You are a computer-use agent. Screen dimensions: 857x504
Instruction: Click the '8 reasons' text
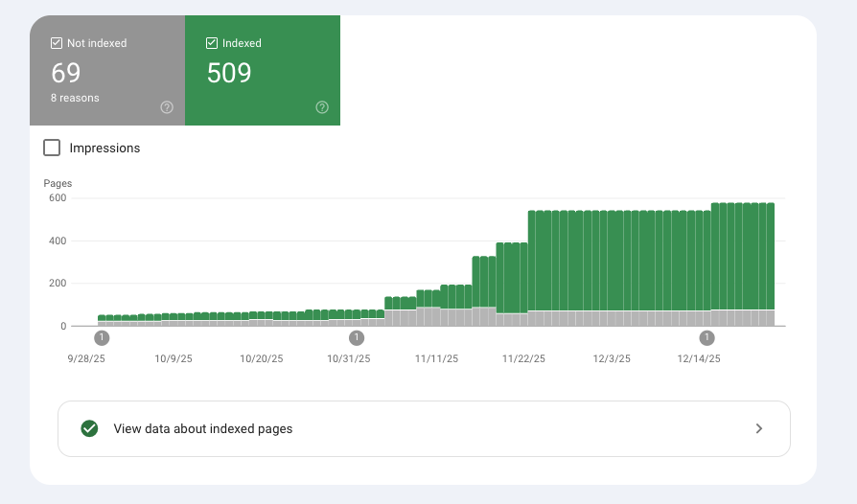click(75, 98)
